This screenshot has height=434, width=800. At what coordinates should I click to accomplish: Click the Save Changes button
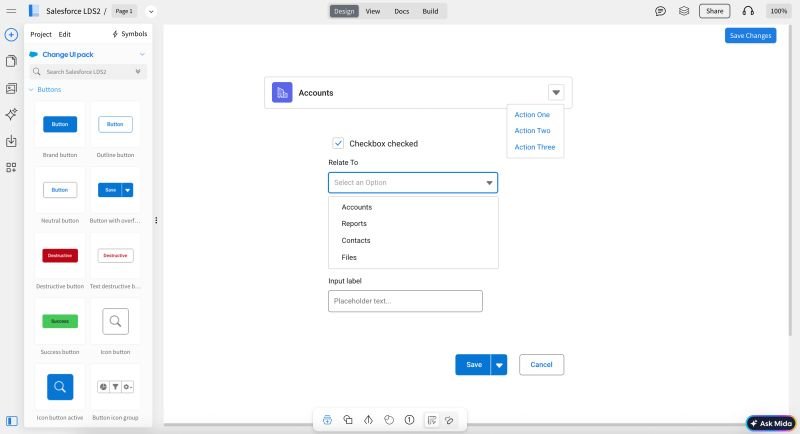pos(751,36)
